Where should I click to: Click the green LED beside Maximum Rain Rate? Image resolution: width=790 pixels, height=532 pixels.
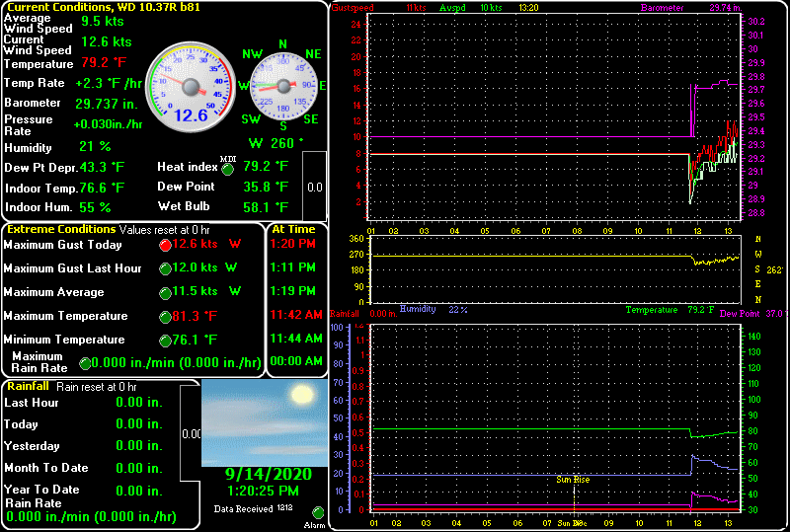tap(85, 363)
